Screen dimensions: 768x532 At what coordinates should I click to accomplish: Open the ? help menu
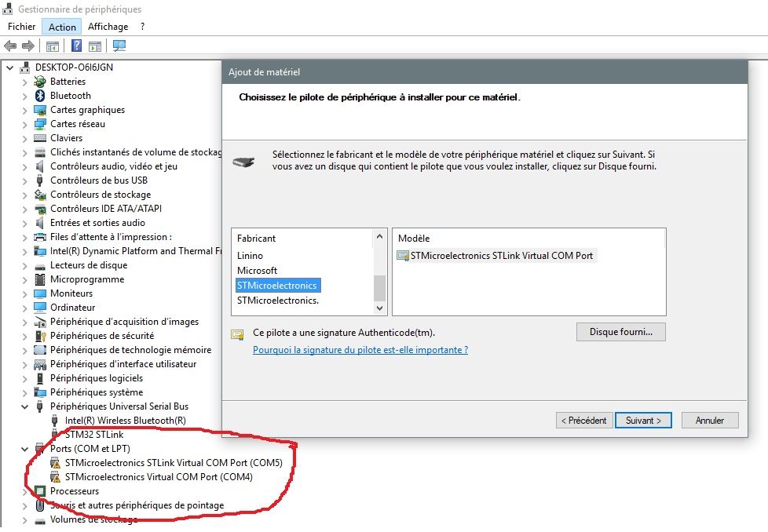[142, 27]
